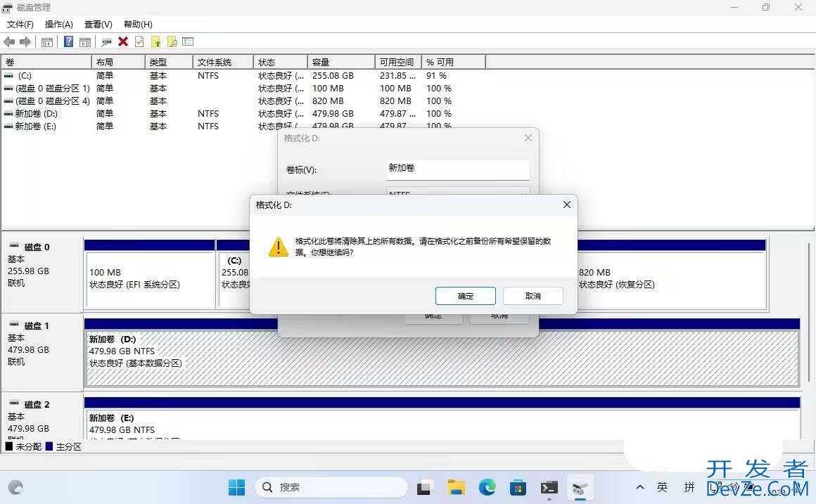Sort by the 布局 column header
816x504 pixels.
pos(118,62)
